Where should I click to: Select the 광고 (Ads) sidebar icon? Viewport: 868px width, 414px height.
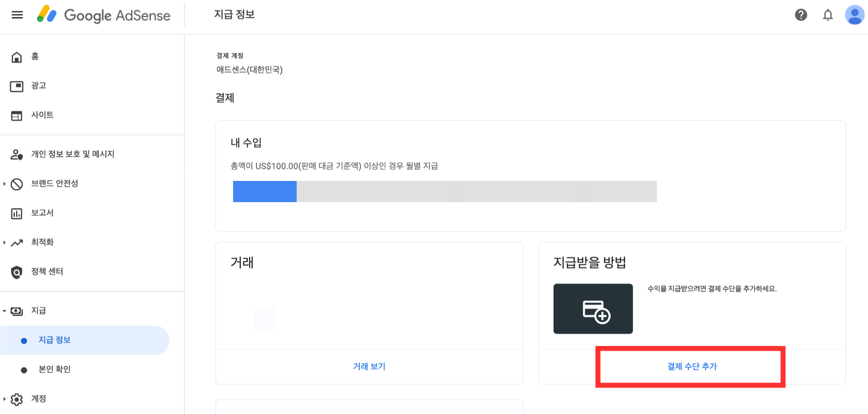[17, 86]
